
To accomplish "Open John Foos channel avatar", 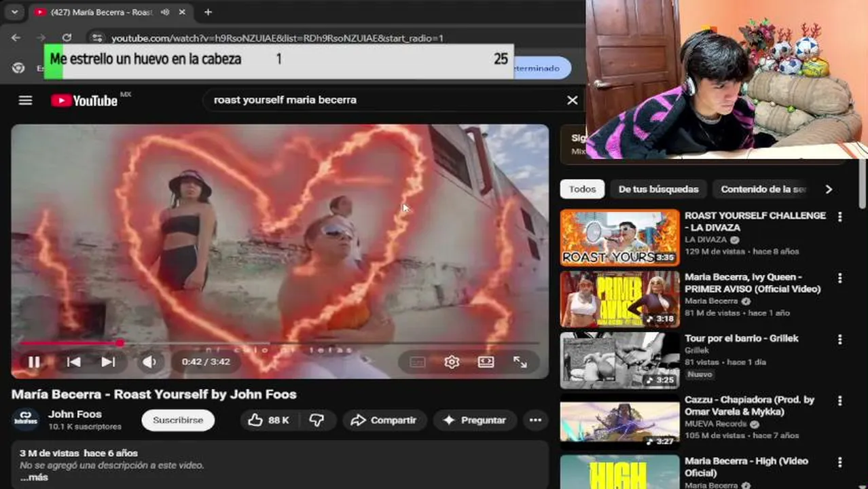I will pyautogui.click(x=26, y=419).
